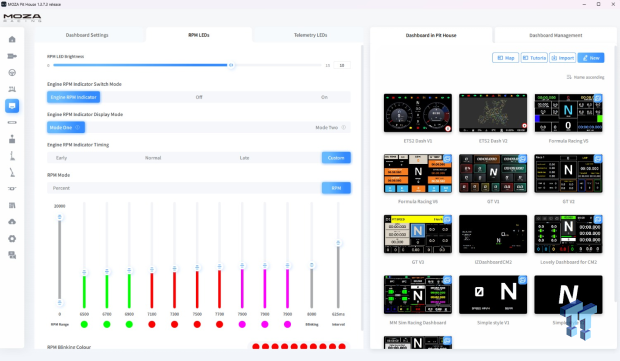Screen dimensions: 620x361
Task: Click the New dashboard button
Action: click(x=591, y=58)
